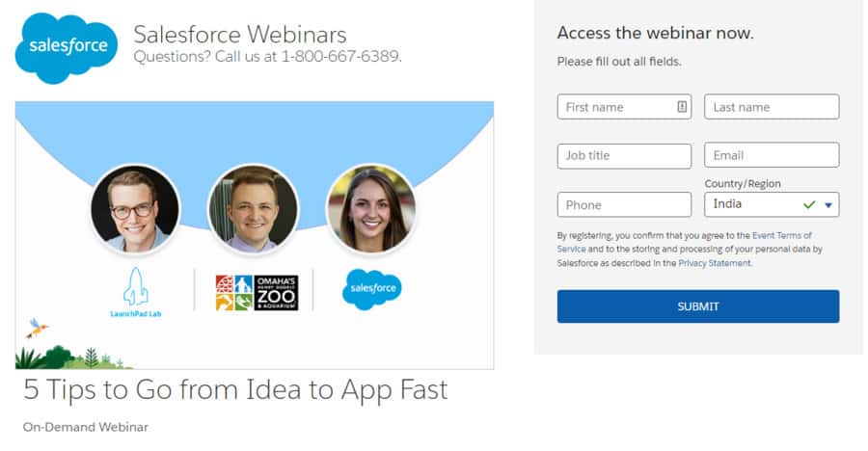The width and height of the screenshot is (868, 451).
Task: Click the hummingbird illustration in the banner
Action: pos(37,328)
